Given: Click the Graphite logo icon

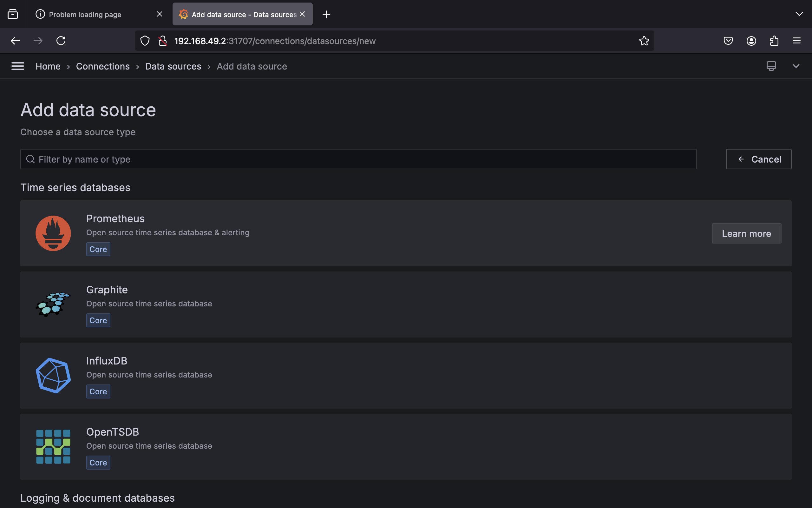Looking at the screenshot, I should click(x=53, y=304).
